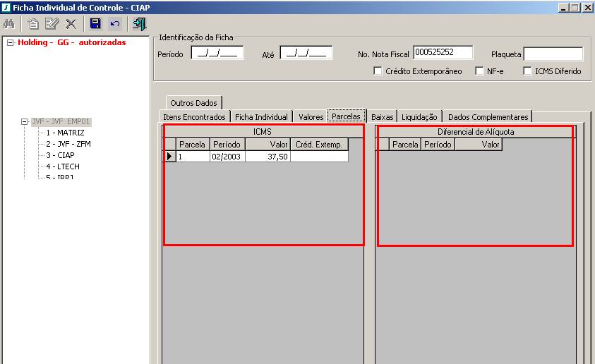Viewport: 595px width, 364px height.
Task: Close the Ficha Individual de Controle window
Action: pos(588,8)
